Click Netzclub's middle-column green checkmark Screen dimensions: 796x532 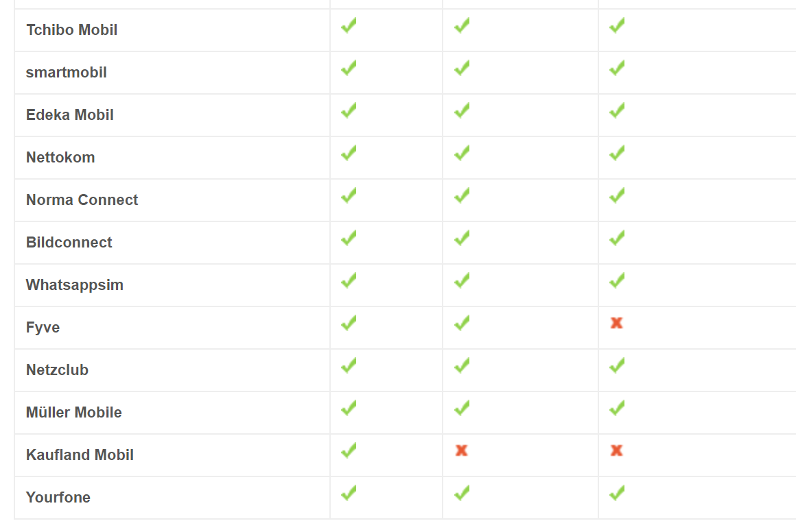[x=462, y=365]
